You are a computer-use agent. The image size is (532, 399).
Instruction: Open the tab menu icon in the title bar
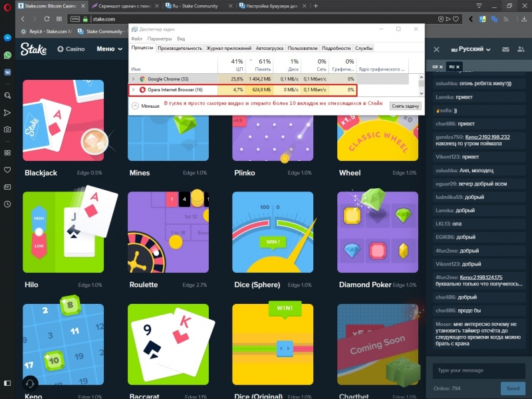point(479,6)
